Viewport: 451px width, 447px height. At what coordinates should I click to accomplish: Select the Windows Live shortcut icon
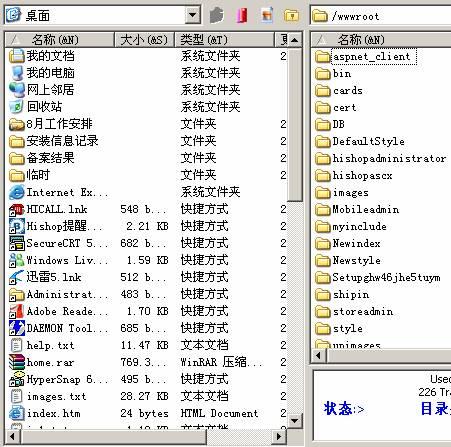tap(16, 260)
